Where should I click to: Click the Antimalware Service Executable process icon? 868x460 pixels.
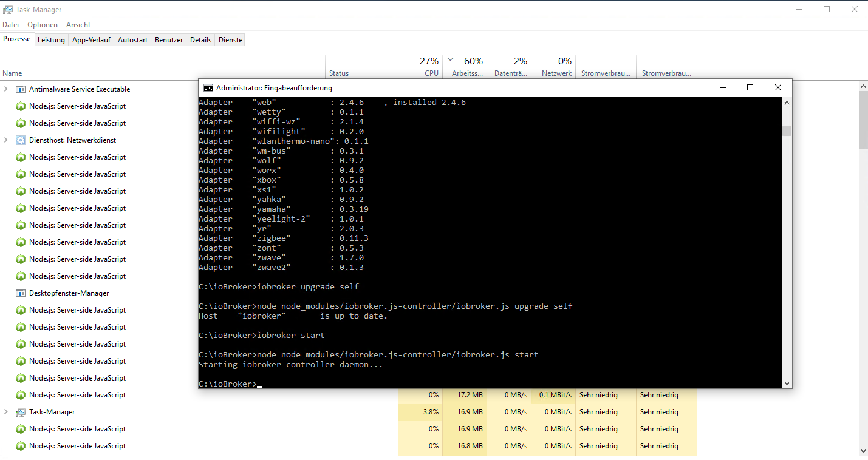[20, 89]
